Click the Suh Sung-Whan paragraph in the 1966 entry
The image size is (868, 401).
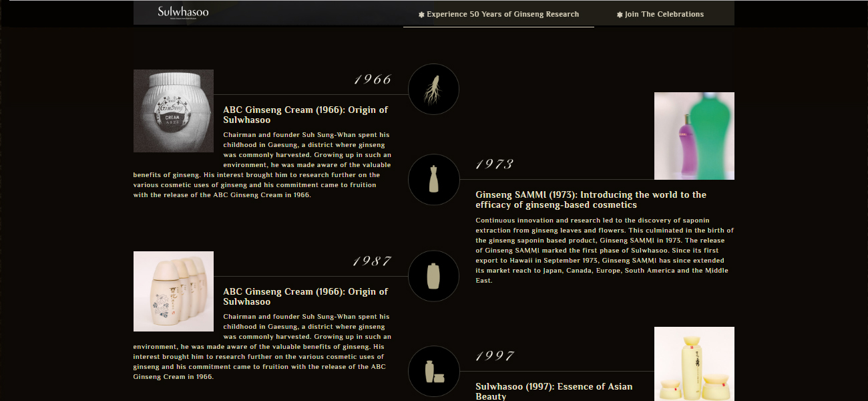tap(262, 165)
